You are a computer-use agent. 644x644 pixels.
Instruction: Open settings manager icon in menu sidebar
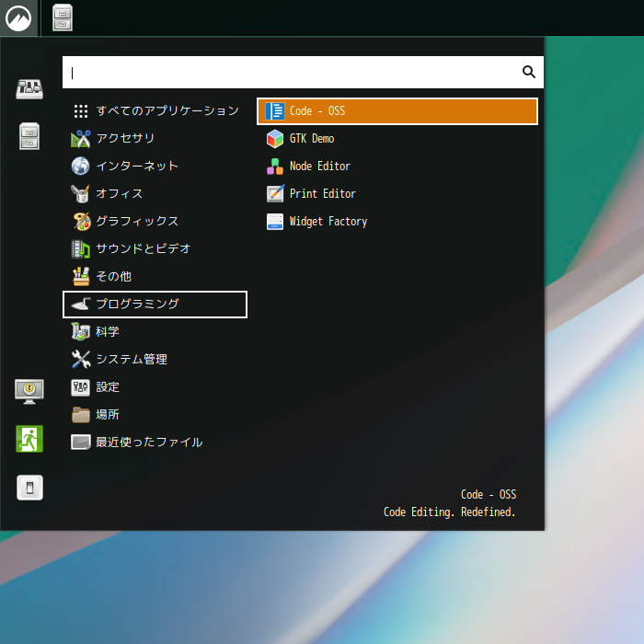click(x=29, y=89)
